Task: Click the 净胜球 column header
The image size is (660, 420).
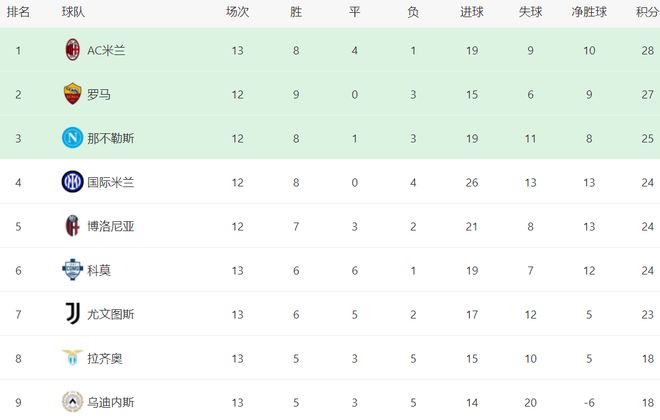Action: tap(589, 13)
